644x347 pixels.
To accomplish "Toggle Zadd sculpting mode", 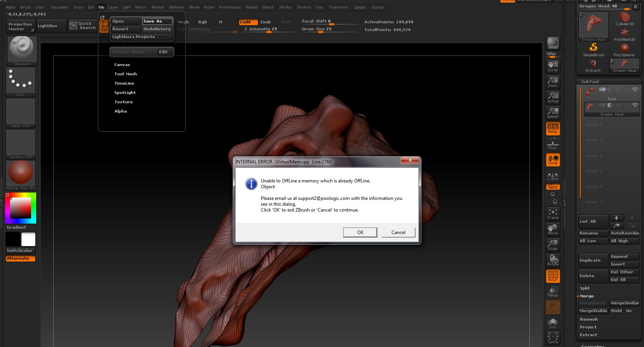I will pyautogui.click(x=248, y=22).
